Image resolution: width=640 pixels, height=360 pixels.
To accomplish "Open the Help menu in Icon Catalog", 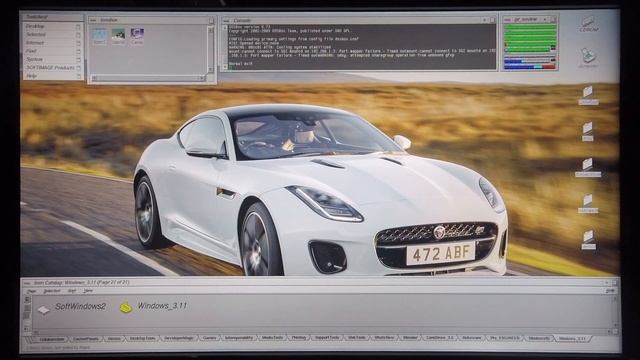I will 610,291.
